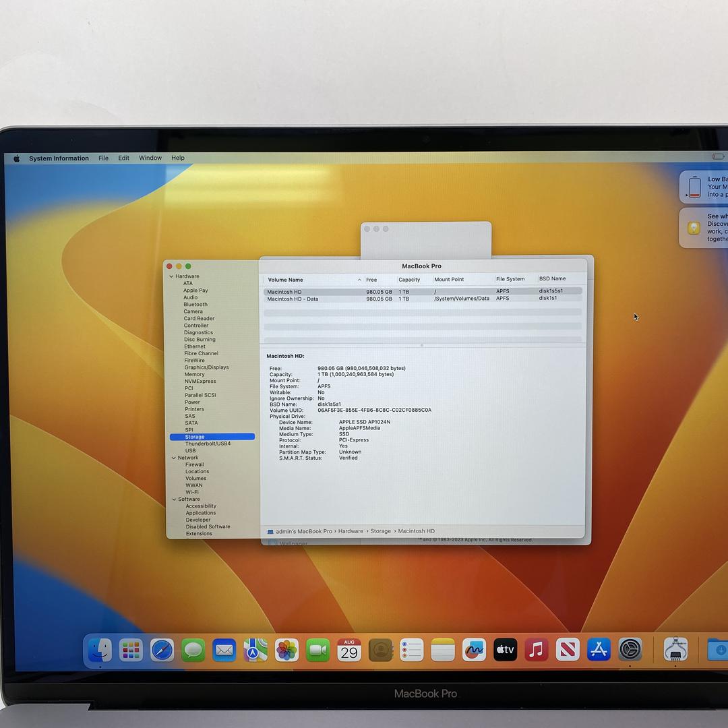The image size is (728, 728).
Task: Click Storage in the bottom path bar
Action: pos(381,531)
